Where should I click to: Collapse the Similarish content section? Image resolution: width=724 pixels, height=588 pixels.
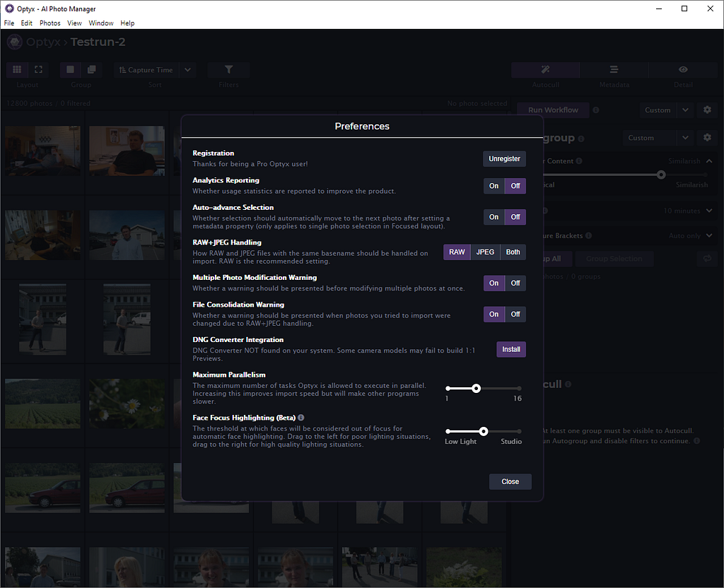(x=709, y=161)
